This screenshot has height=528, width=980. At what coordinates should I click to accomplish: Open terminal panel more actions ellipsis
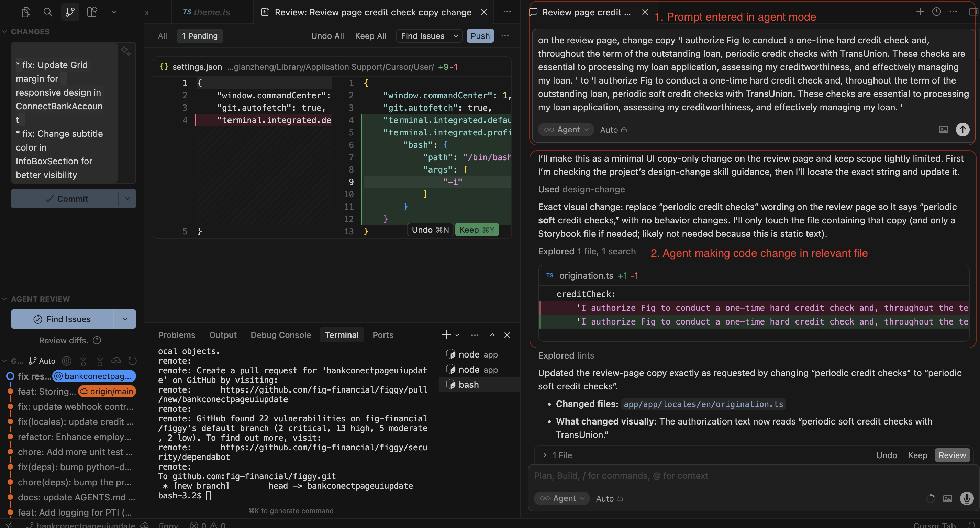(x=475, y=335)
